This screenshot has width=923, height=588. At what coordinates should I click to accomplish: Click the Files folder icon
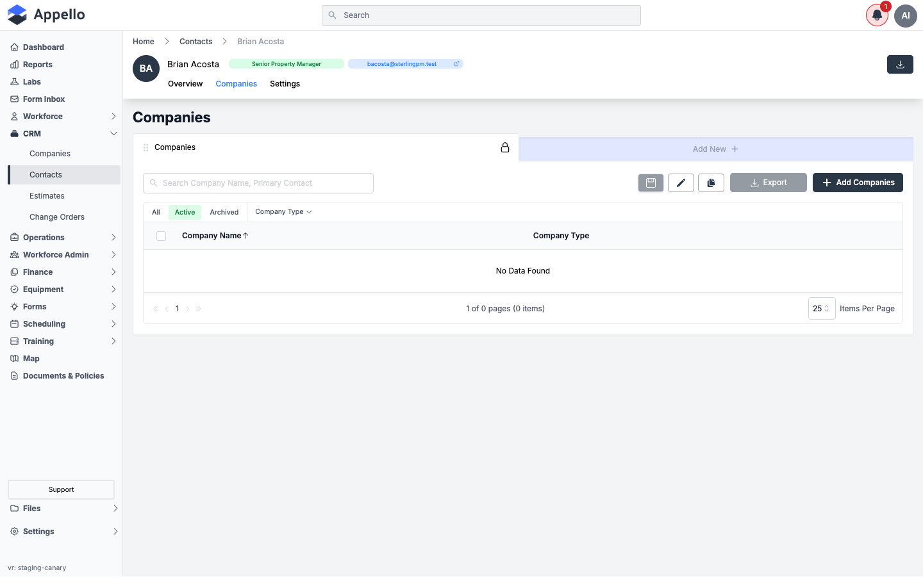coord(14,509)
